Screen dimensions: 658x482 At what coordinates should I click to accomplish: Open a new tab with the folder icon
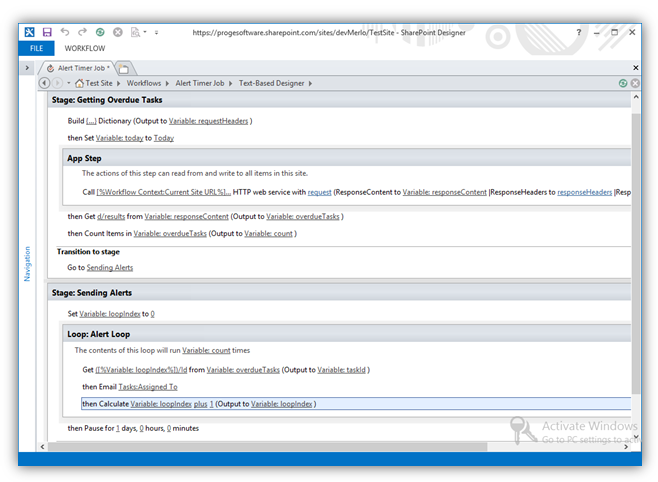123,68
